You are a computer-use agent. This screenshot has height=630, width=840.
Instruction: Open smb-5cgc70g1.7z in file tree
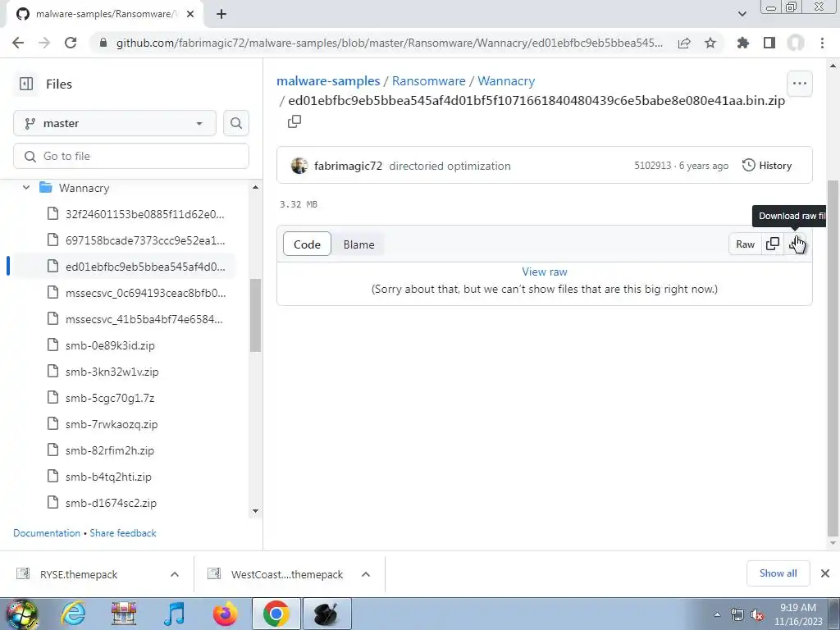coord(109,398)
